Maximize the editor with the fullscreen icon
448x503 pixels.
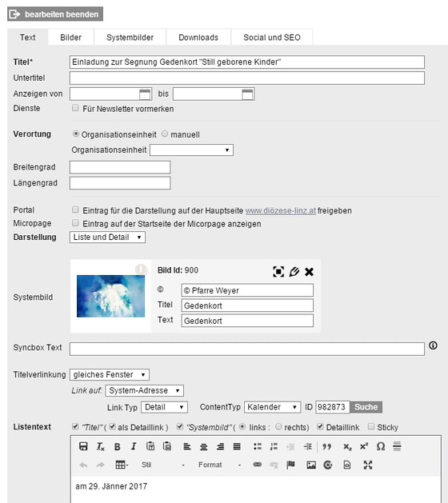pos(368,465)
